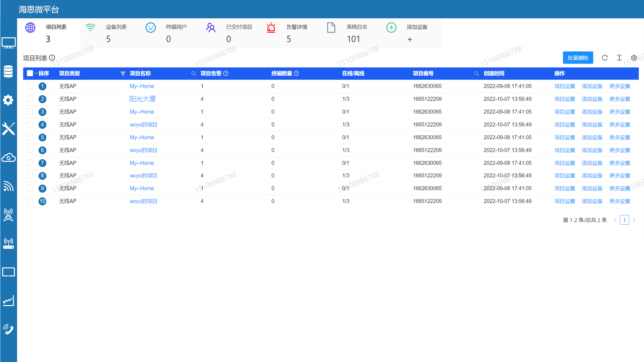Select the checkbox in row 10
Screen dimensions: 644x362
click(x=30, y=201)
